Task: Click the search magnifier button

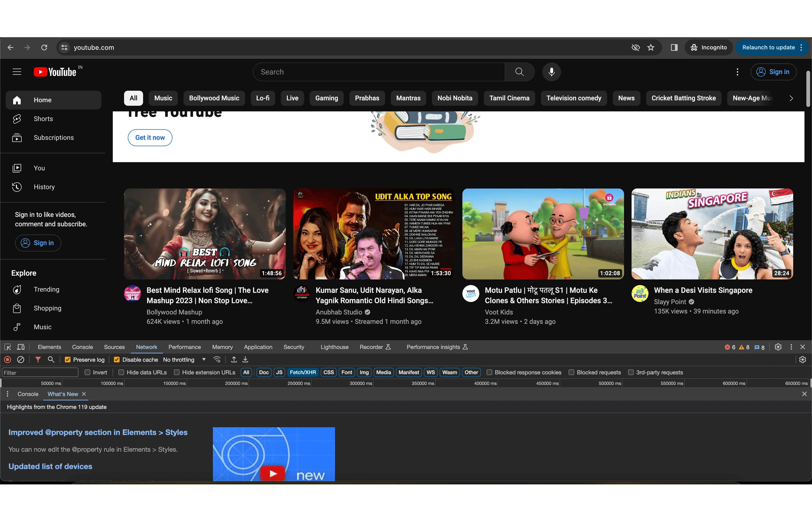Action: [519, 72]
